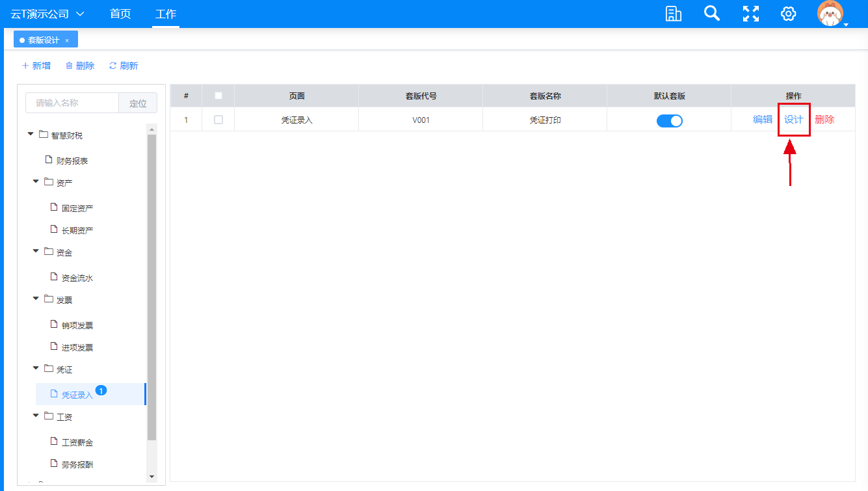Toggle the 默认套版 switch for V001

tap(669, 120)
